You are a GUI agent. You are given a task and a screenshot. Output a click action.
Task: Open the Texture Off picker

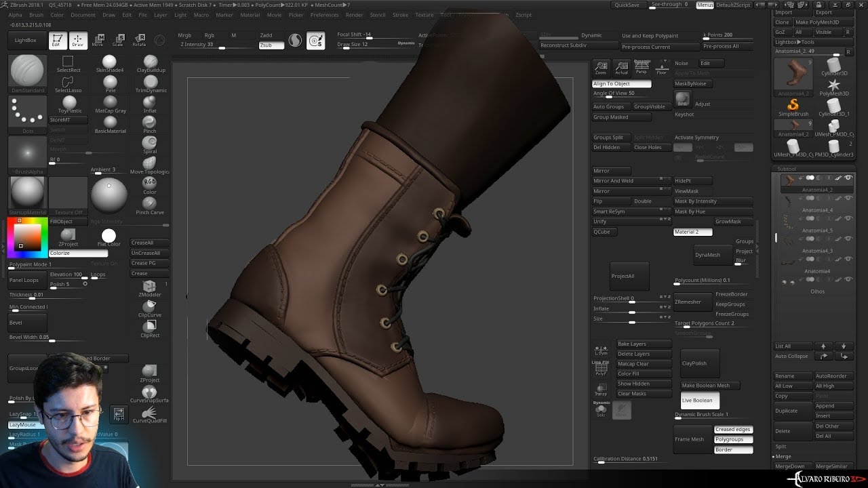click(x=68, y=195)
